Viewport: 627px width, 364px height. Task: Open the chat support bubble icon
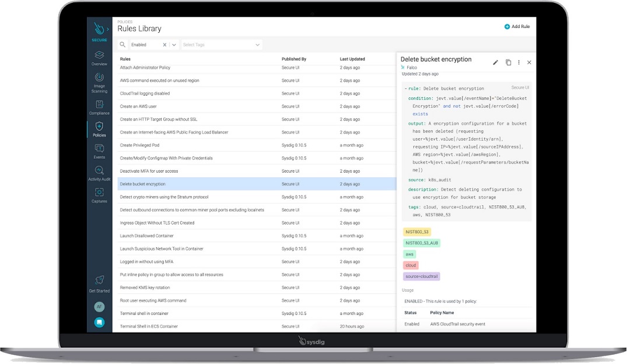pos(99,322)
